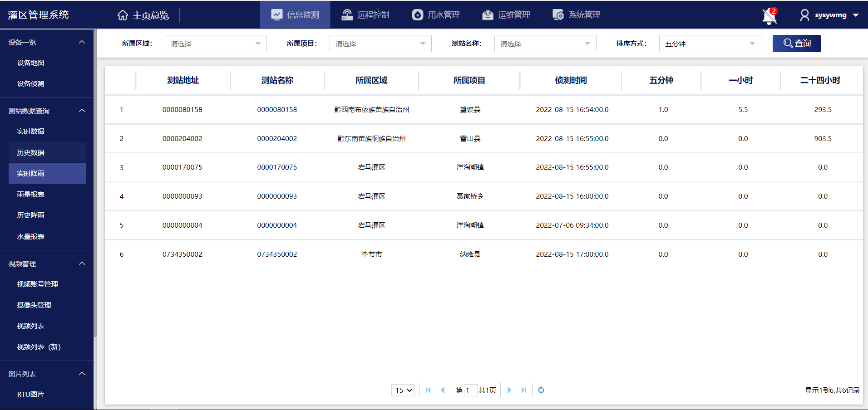Collapse the 设备一览 sidebar section
This screenshot has height=410, width=868.
[82, 42]
